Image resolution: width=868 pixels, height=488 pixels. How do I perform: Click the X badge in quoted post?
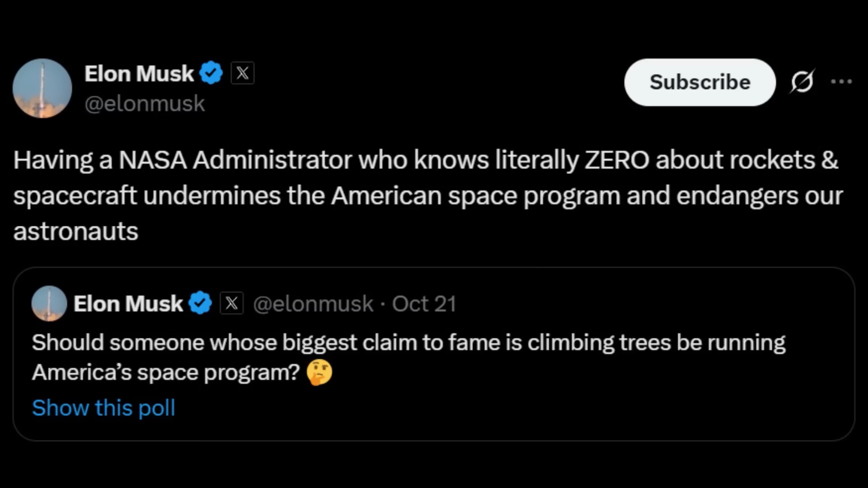(x=232, y=303)
